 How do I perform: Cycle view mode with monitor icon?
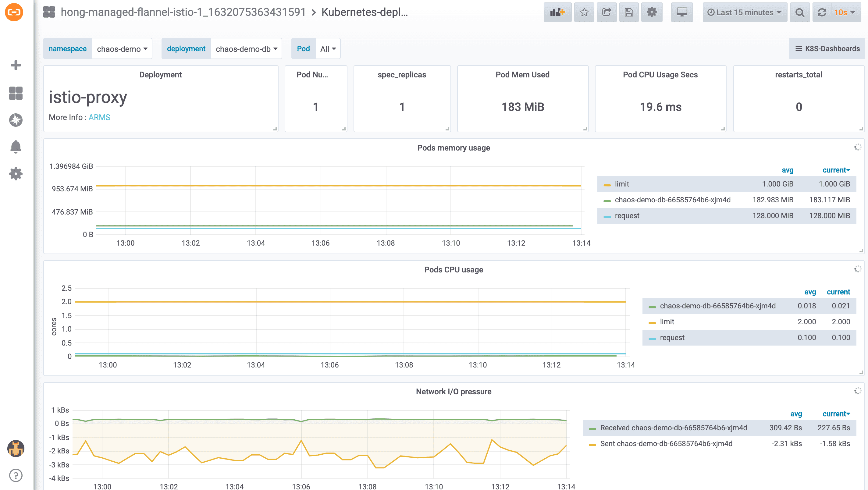[x=682, y=12]
